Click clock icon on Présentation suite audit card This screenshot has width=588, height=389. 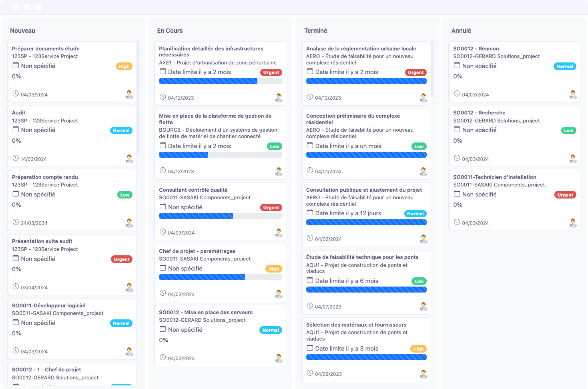16,287
